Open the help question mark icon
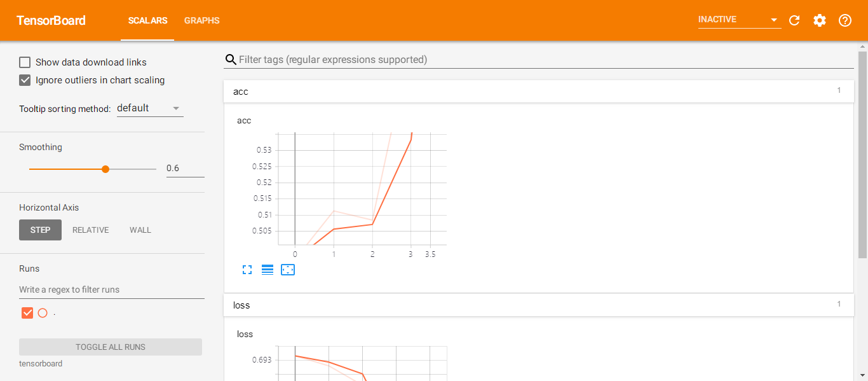Image resolution: width=868 pixels, height=381 pixels. click(x=845, y=20)
